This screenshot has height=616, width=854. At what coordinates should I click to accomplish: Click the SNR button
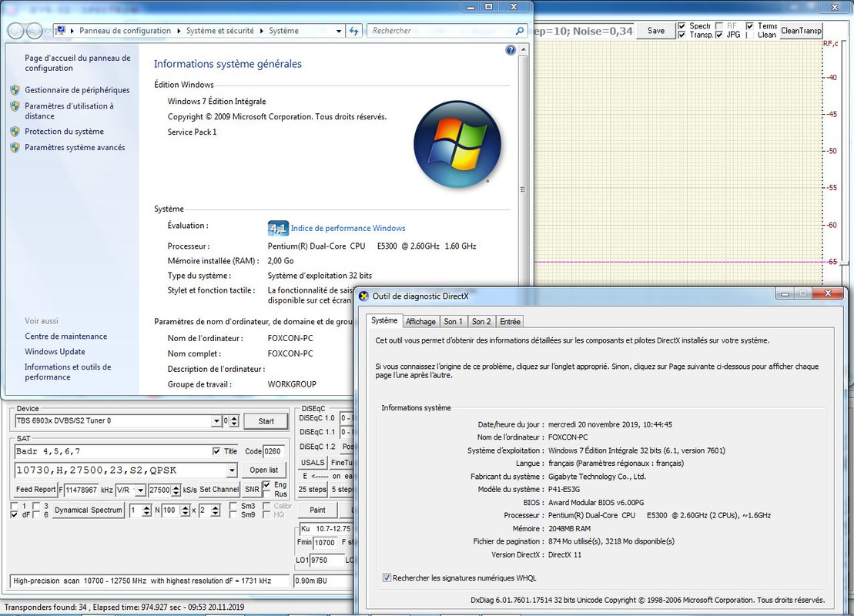(x=252, y=490)
